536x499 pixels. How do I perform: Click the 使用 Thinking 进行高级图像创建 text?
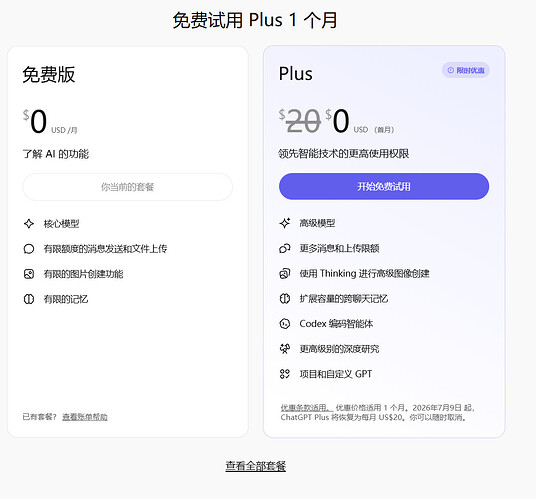tap(364, 274)
